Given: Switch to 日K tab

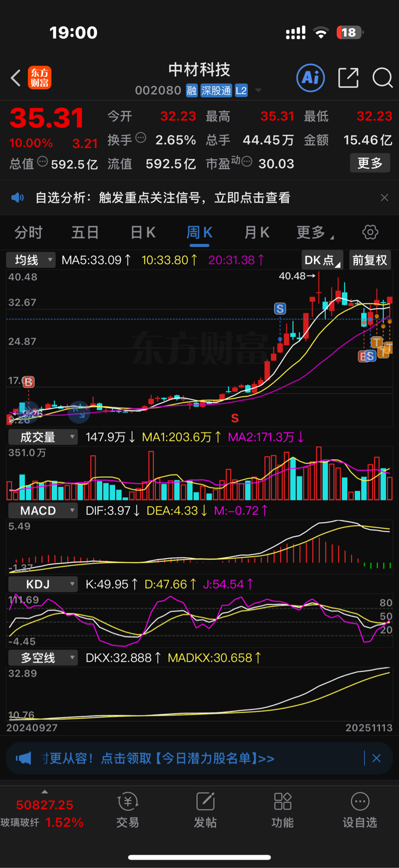Looking at the screenshot, I should tap(143, 232).
